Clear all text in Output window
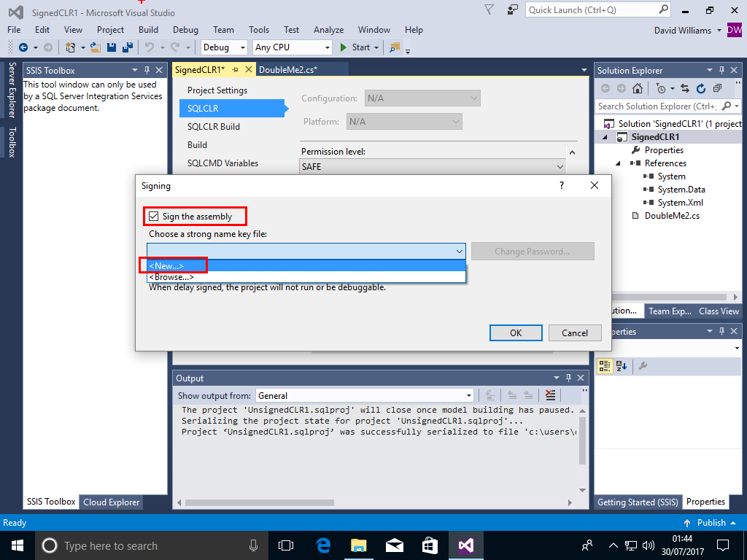The height and width of the screenshot is (560, 747). tap(550, 395)
